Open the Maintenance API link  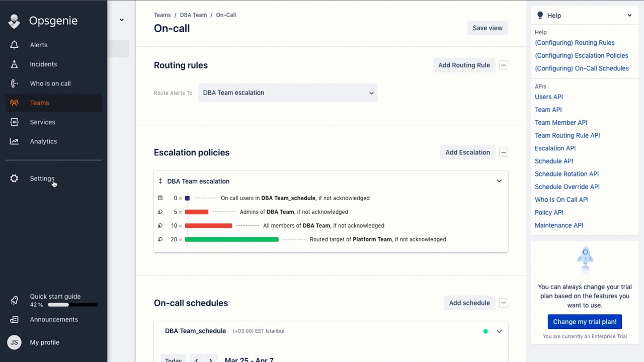[x=559, y=225]
